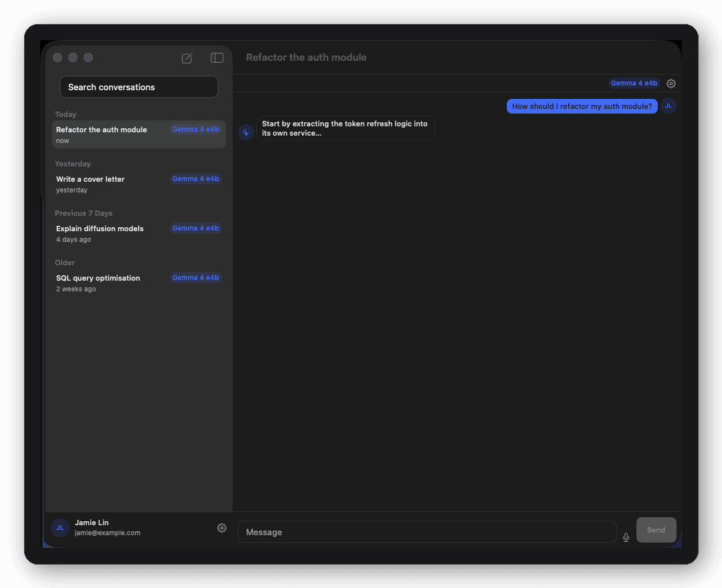Screen dimensions: 722x588
Task: Click the '2 weeks ago' timestamp
Action: [x=76, y=289]
